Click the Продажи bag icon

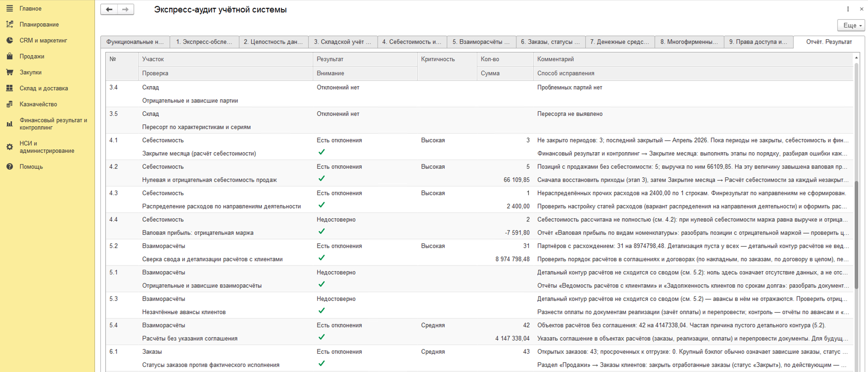pos(10,57)
